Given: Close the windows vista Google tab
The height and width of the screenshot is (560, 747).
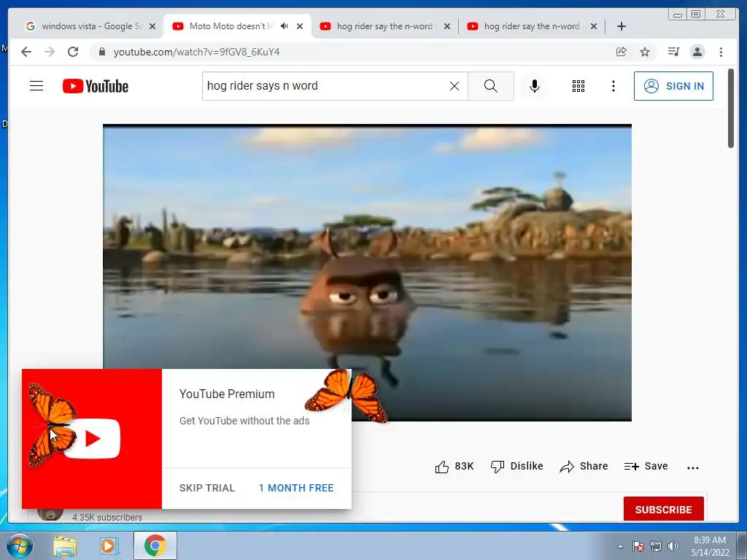Looking at the screenshot, I should (152, 26).
